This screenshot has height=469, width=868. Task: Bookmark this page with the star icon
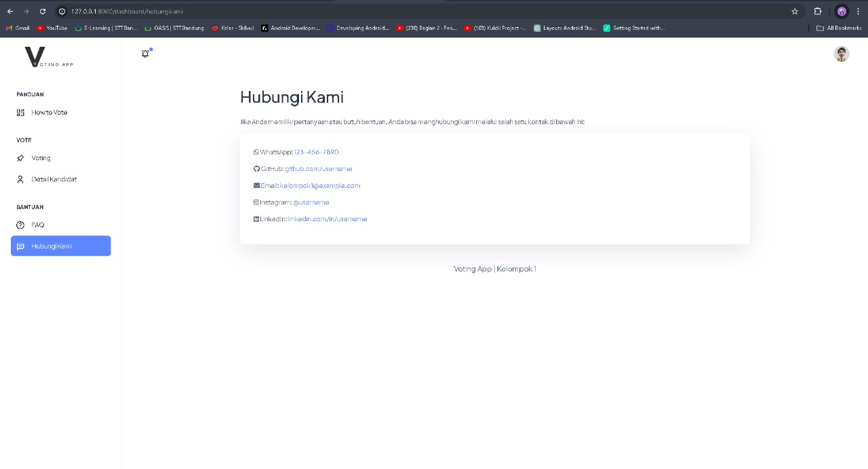pyautogui.click(x=795, y=12)
